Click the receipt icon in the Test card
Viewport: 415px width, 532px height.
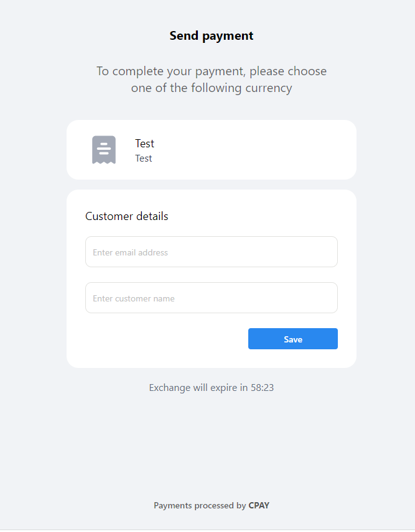click(104, 150)
